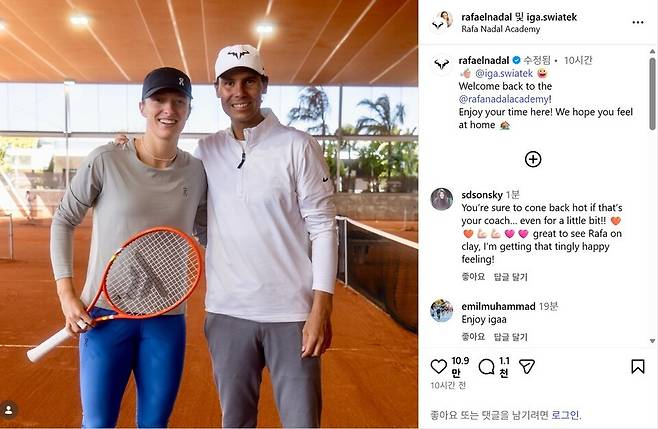Open the header profile picture
This screenshot has height=429, width=658.
tap(442, 21)
